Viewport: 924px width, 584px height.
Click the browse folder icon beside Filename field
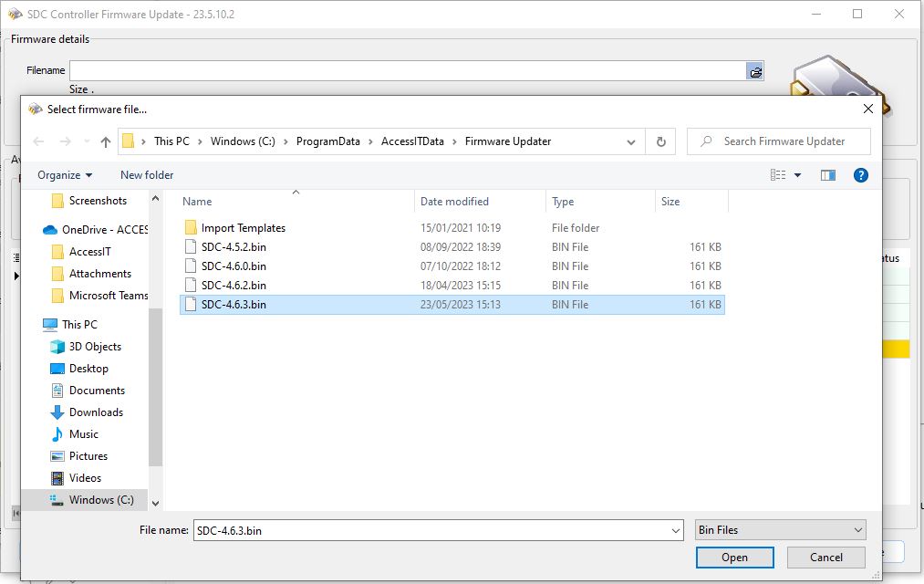(755, 72)
